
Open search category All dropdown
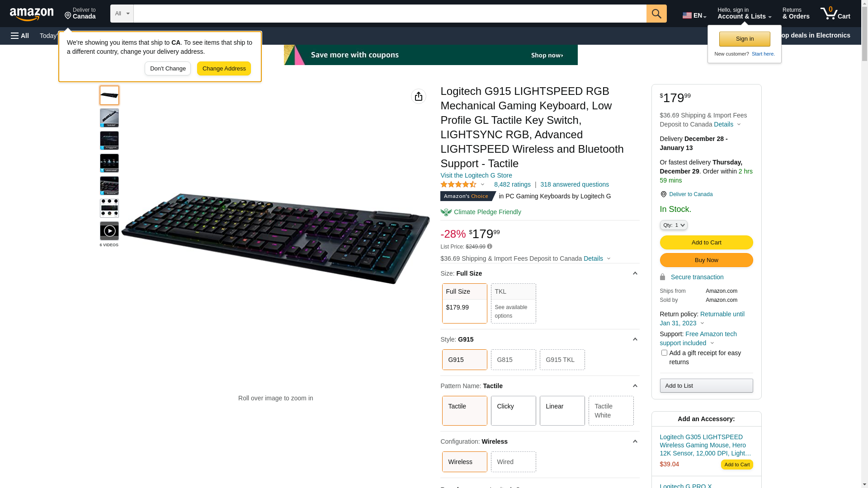pos(122,14)
